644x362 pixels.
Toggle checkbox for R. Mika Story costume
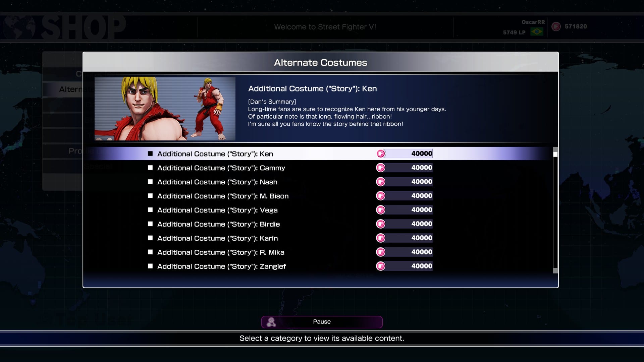pos(150,252)
